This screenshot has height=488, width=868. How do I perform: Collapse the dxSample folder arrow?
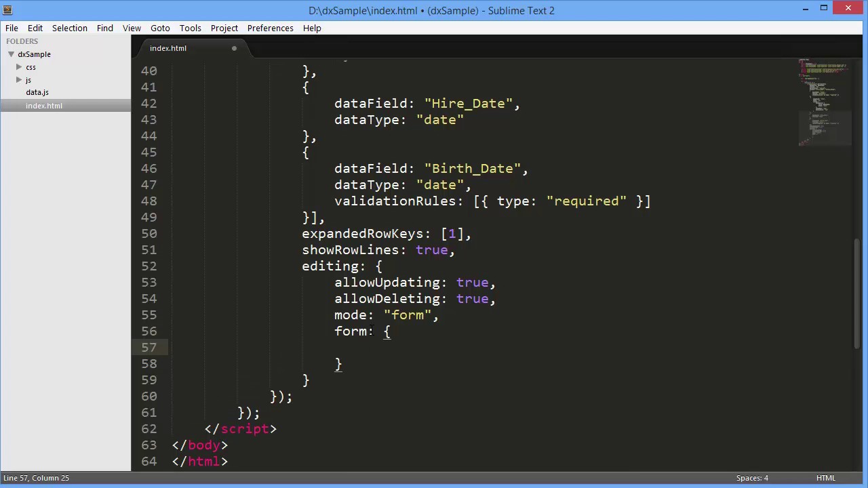pyautogui.click(x=12, y=54)
